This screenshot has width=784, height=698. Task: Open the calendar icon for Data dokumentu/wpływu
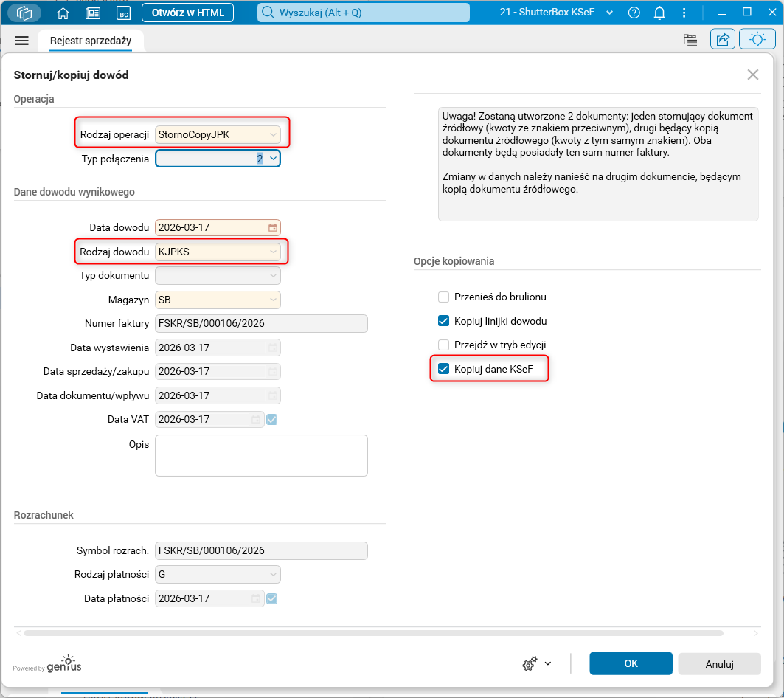point(272,395)
